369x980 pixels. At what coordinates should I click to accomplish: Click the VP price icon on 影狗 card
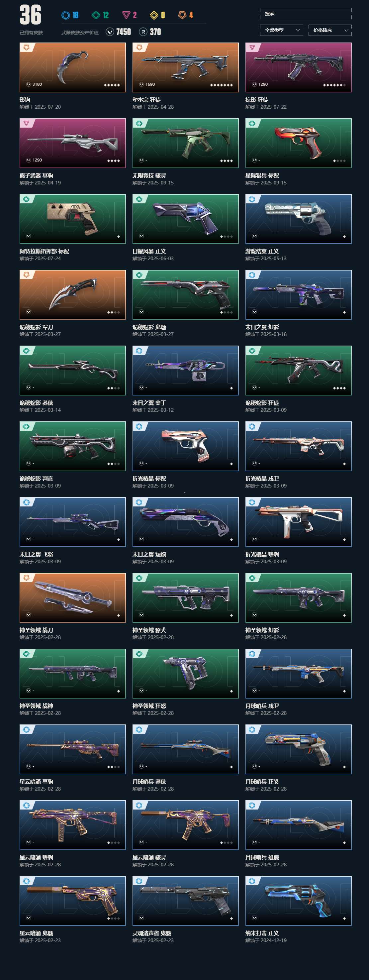point(28,84)
